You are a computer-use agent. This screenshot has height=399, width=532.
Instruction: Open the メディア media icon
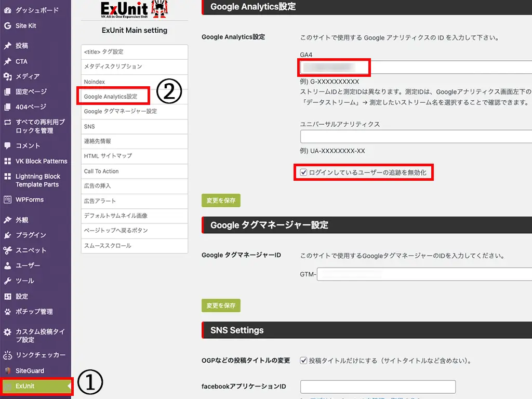(x=7, y=77)
